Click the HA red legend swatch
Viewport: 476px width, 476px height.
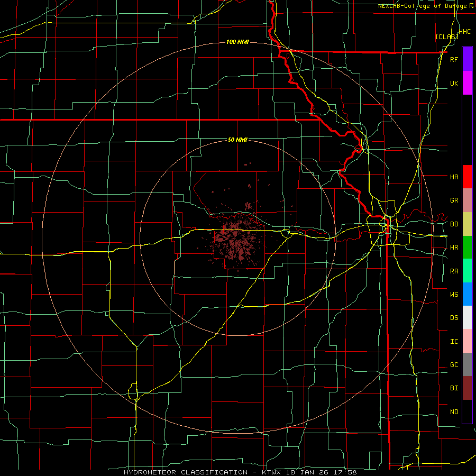tap(467, 177)
